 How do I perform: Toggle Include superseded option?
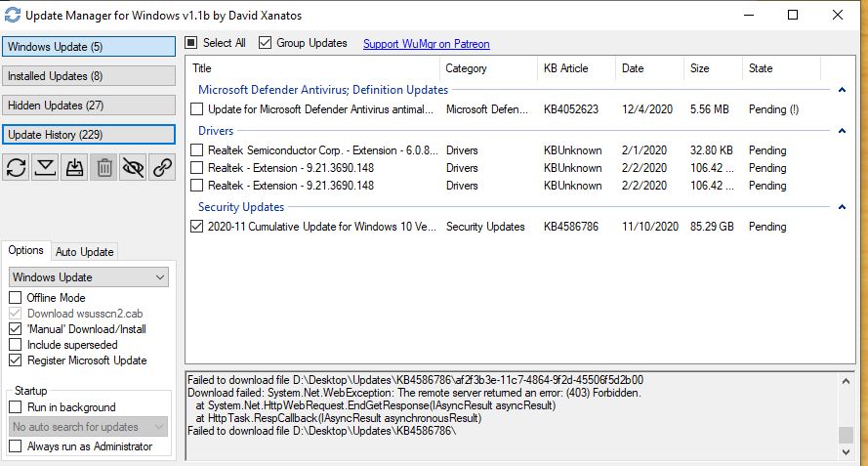point(16,345)
